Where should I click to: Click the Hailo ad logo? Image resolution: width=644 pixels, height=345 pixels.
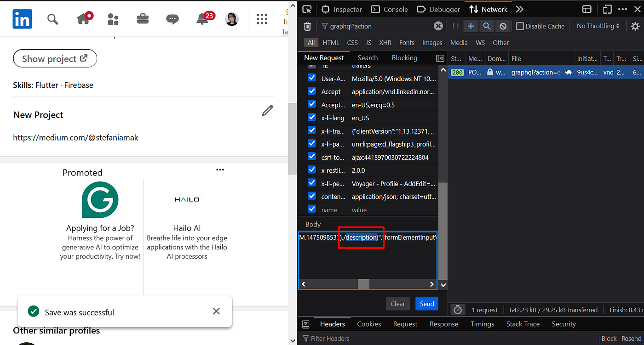(187, 199)
